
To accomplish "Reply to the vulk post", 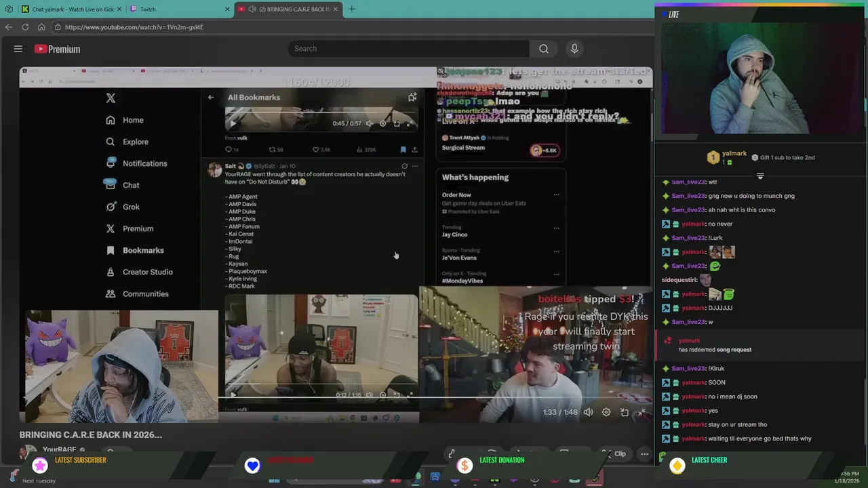I will [231, 150].
